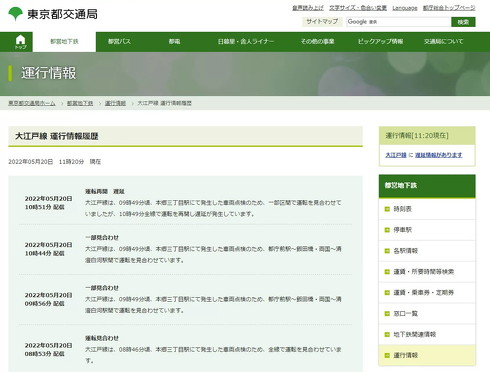Screen dimensions: 490x372
Task: Open 停車駅 in the sidebar menu
Action: [x=427, y=230]
